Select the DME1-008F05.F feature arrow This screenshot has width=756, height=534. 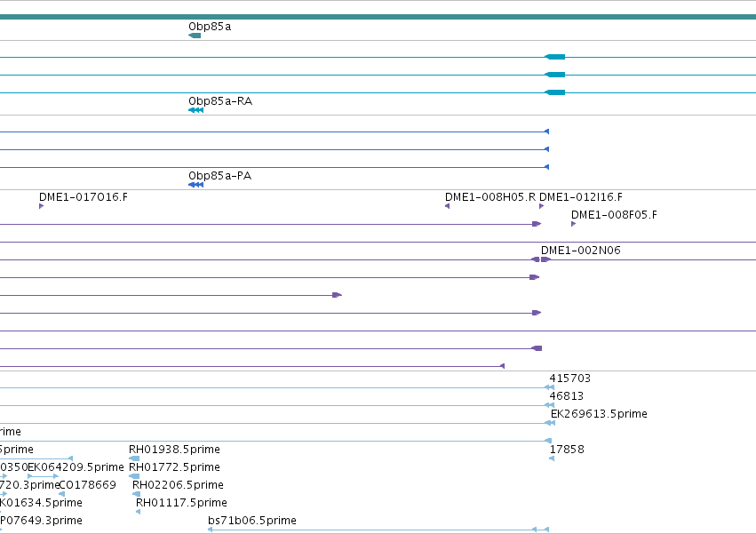[573, 224]
